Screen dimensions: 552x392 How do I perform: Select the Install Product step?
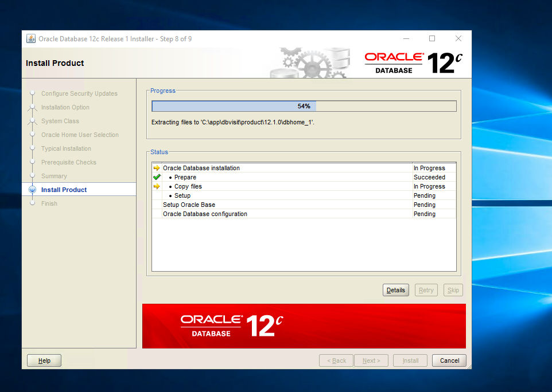click(64, 190)
